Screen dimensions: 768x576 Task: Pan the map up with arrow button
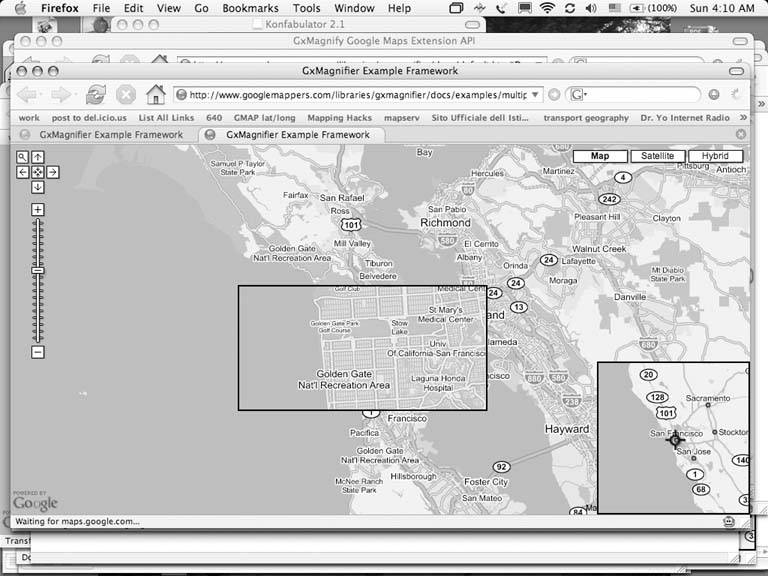(x=38, y=157)
